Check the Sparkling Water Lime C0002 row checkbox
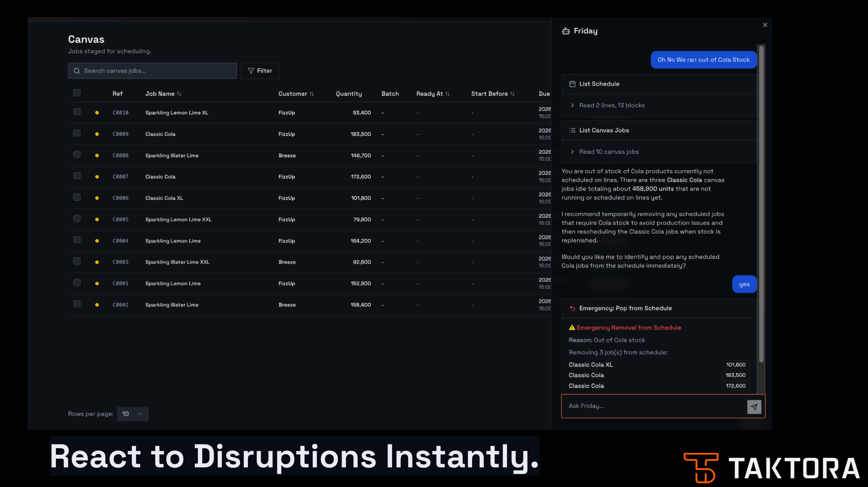Viewport: 868px width, 487px height. [x=77, y=304]
